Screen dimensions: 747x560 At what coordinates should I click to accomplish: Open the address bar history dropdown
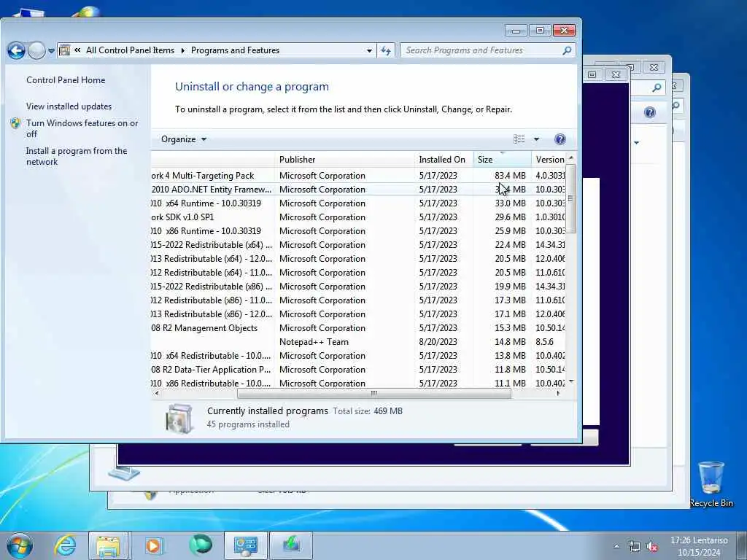pos(369,50)
